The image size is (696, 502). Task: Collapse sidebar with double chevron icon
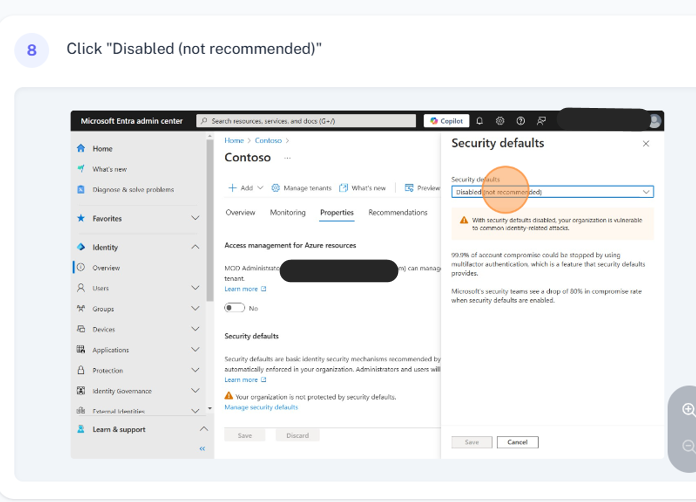click(202, 448)
